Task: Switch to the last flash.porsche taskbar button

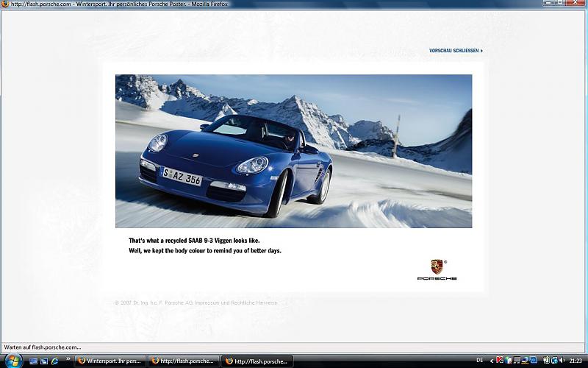Action: tap(257, 361)
